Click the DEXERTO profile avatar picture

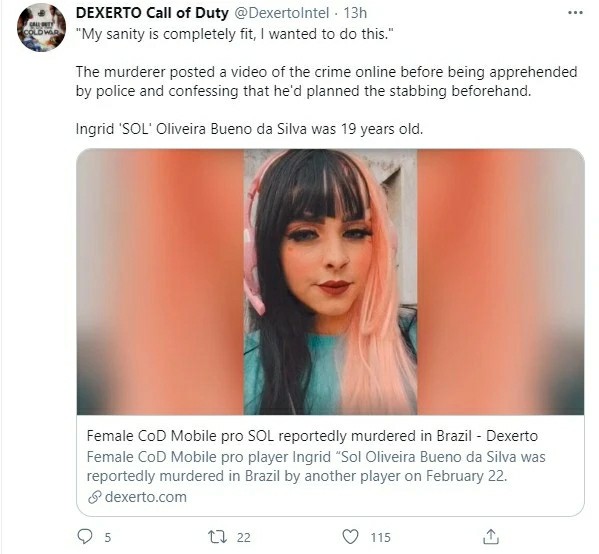pyautogui.click(x=41, y=28)
